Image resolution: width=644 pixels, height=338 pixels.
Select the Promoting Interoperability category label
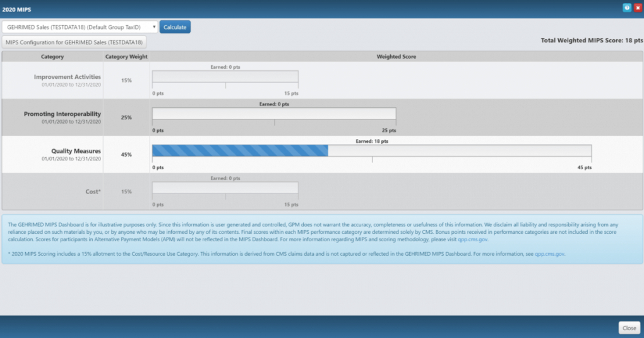click(63, 114)
